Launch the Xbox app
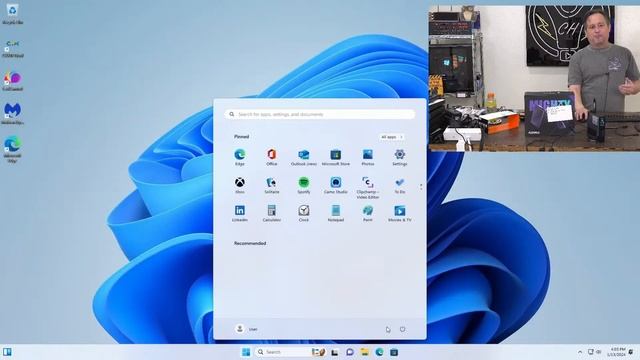The image size is (640, 360). pyautogui.click(x=240, y=185)
